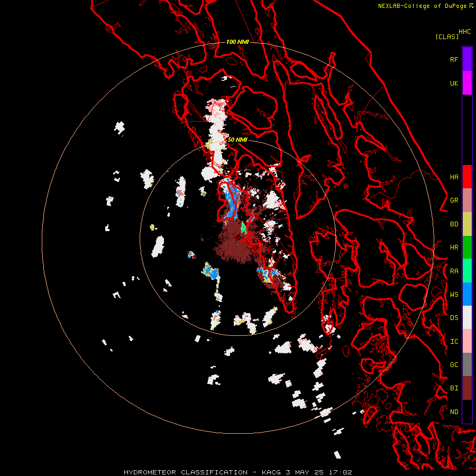Click the green rain echo at radar center
Viewport: 476px width, 476px height.
coord(243,227)
